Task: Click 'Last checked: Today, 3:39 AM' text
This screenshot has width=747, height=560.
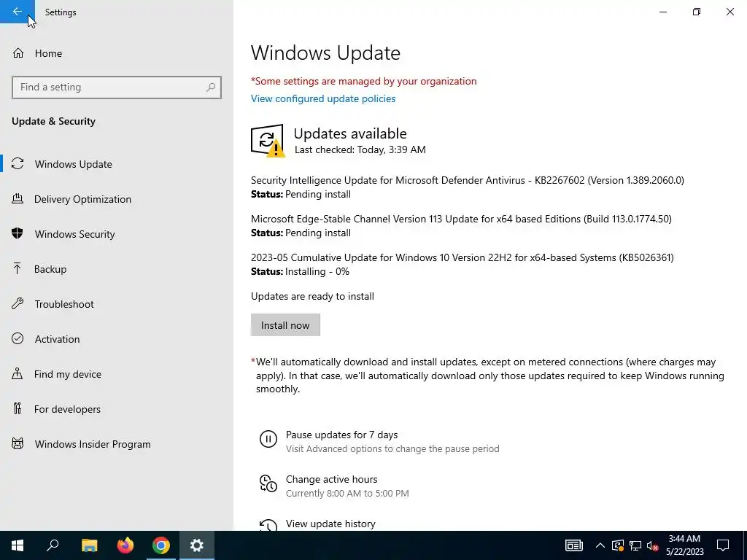Action: [x=360, y=149]
